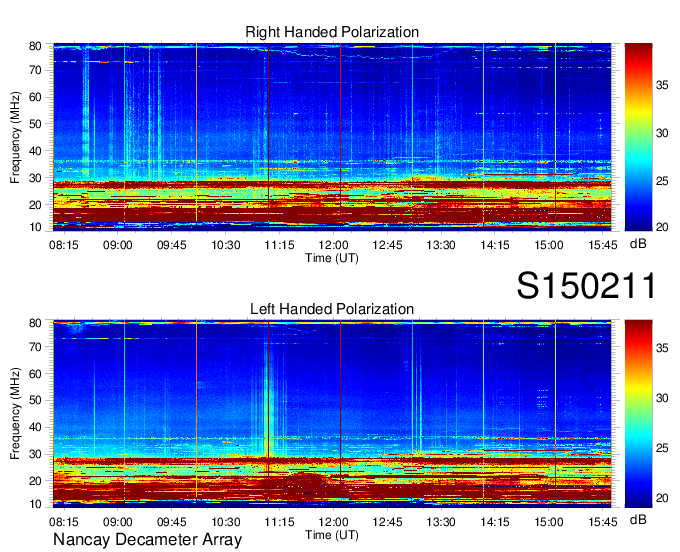Click 25 dB tick on Right Handed color bar

click(x=662, y=180)
